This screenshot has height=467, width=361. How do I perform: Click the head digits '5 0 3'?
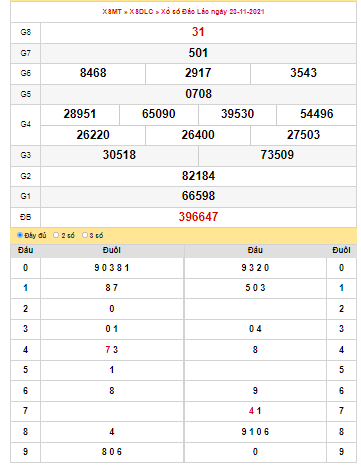[255, 288]
